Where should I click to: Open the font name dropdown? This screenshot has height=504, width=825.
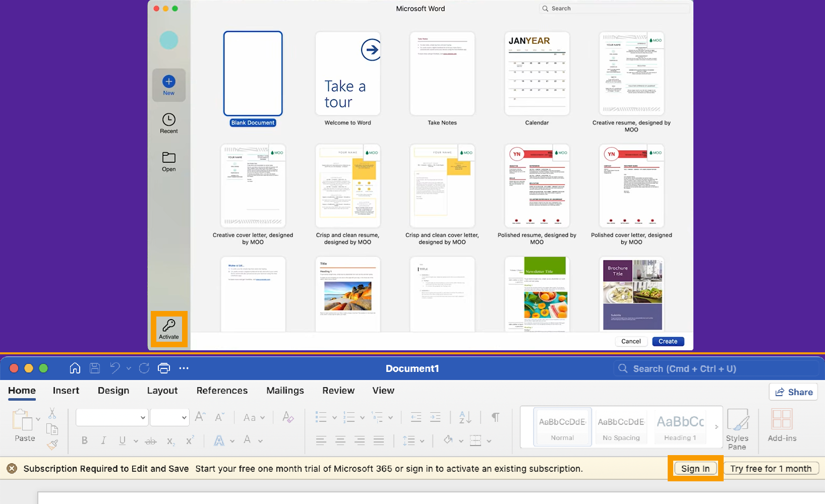(143, 417)
